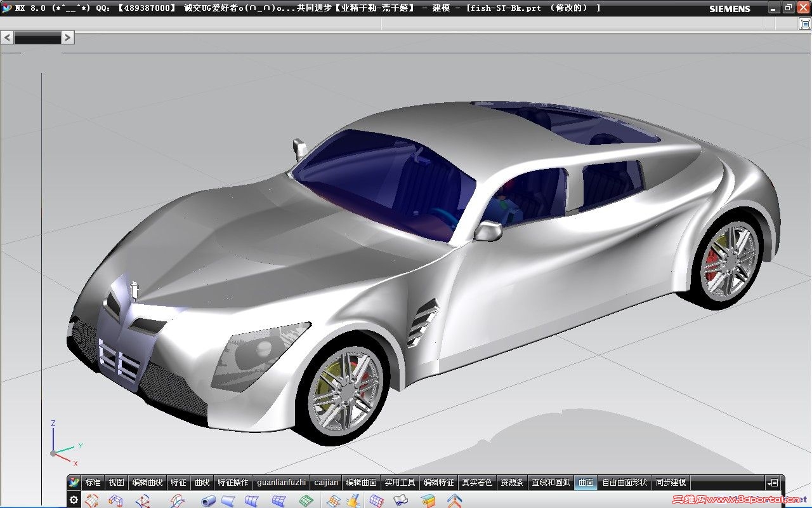This screenshot has width=812, height=508.
Task: Select the guanlianfuzhi tab
Action: (281, 483)
